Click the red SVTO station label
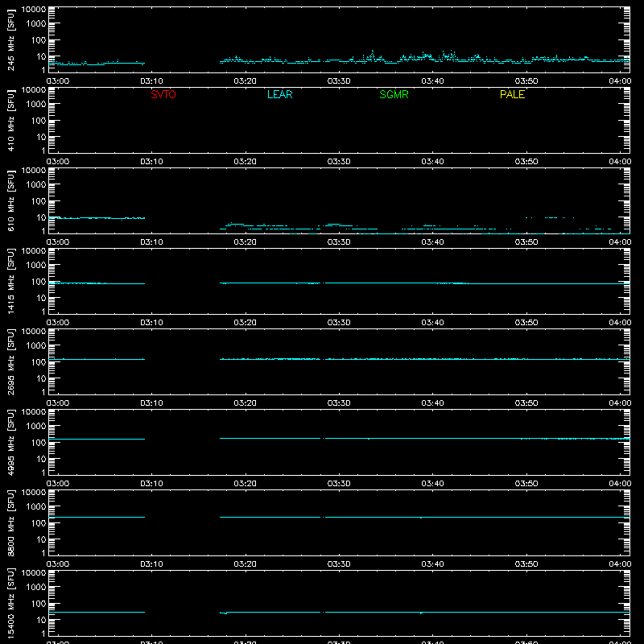The height and width of the screenshot is (644, 644). click(x=163, y=94)
